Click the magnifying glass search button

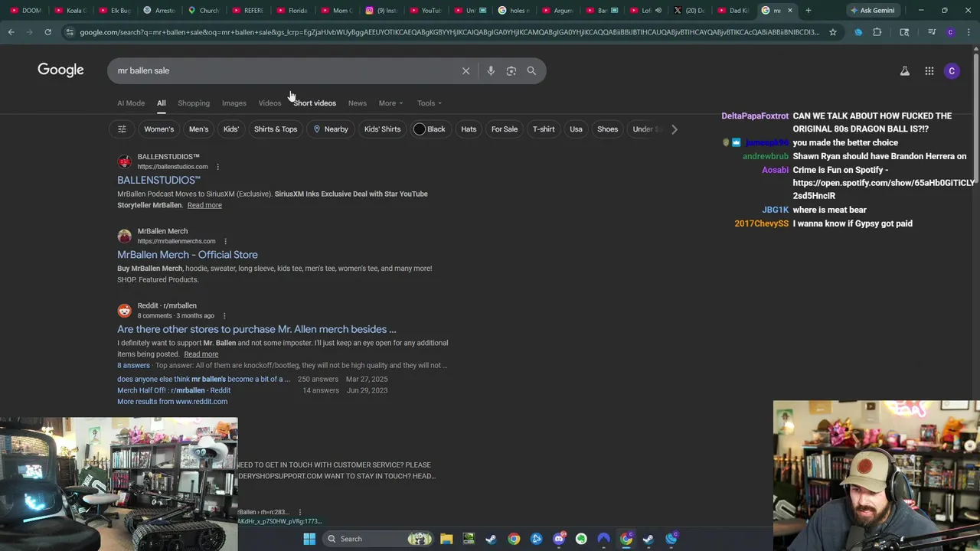point(531,70)
